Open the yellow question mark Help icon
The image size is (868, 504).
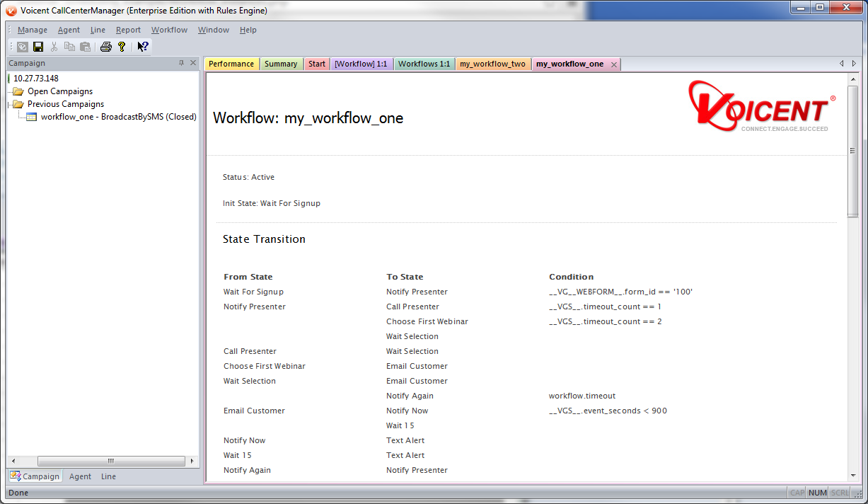click(122, 47)
